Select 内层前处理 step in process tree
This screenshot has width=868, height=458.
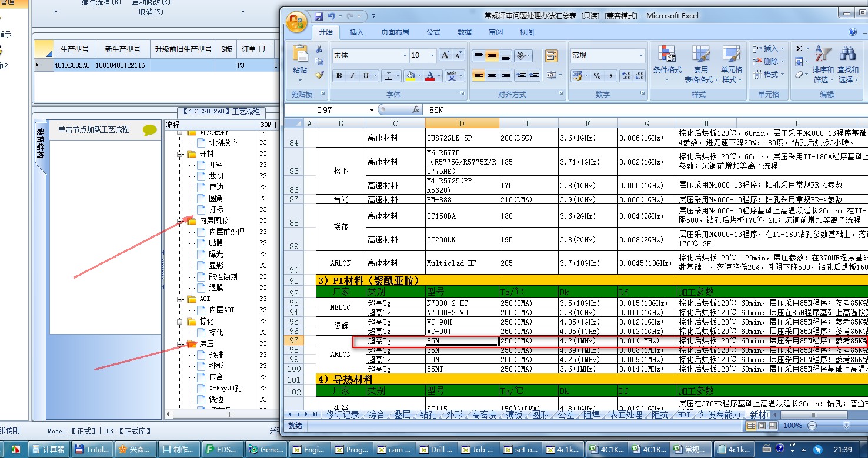click(227, 232)
